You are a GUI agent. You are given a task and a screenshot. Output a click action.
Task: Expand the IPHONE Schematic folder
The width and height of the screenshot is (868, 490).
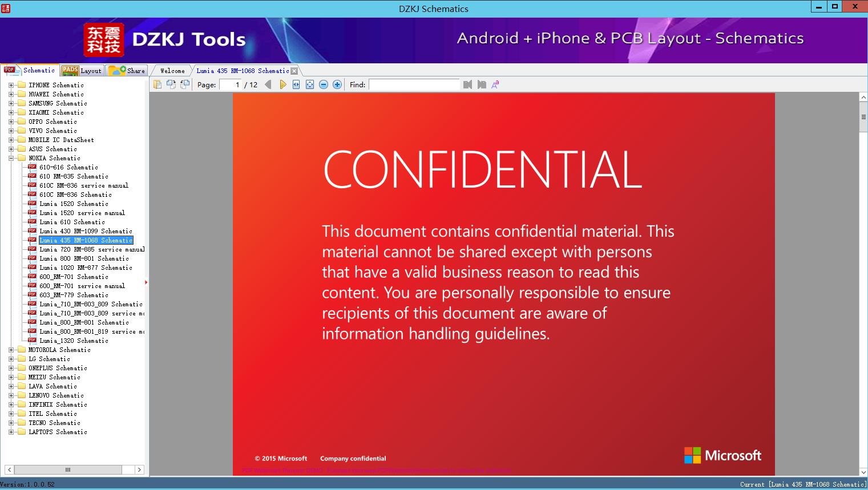point(11,85)
